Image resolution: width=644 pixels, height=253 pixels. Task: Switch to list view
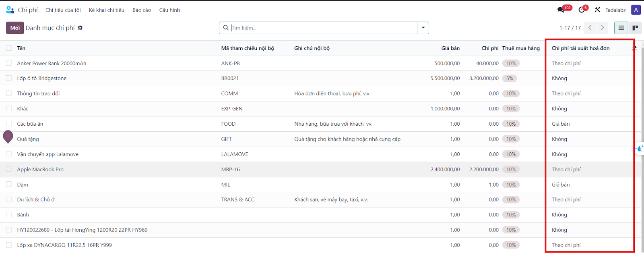(621, 28)
